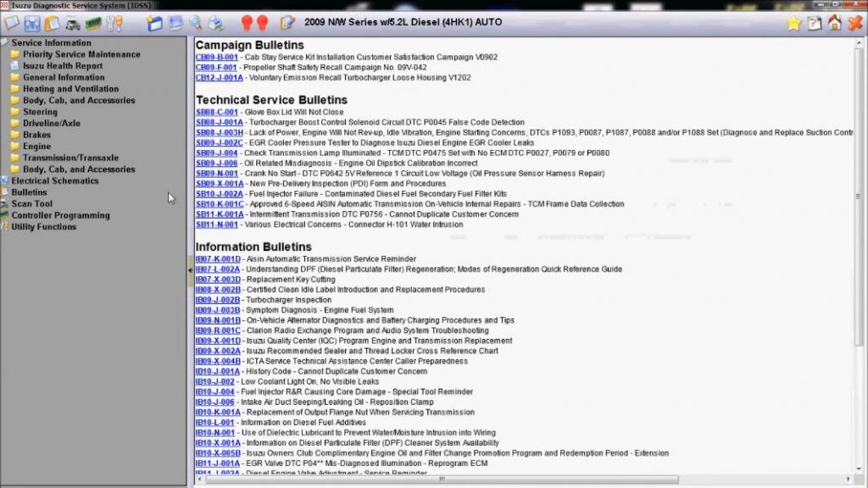Click folder icon next to Priority Service Maintenance
Screen dimensions: 868x488
pos(15,54)
